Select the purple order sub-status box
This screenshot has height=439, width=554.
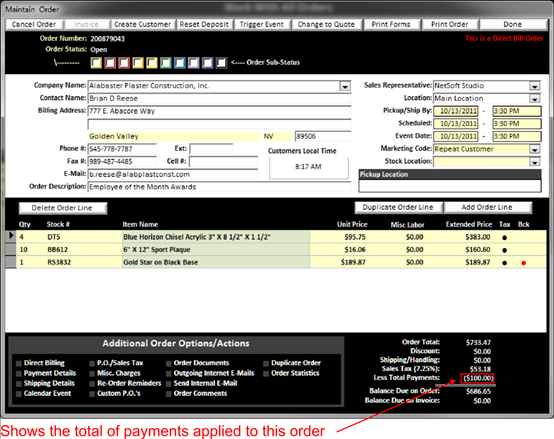207,63
